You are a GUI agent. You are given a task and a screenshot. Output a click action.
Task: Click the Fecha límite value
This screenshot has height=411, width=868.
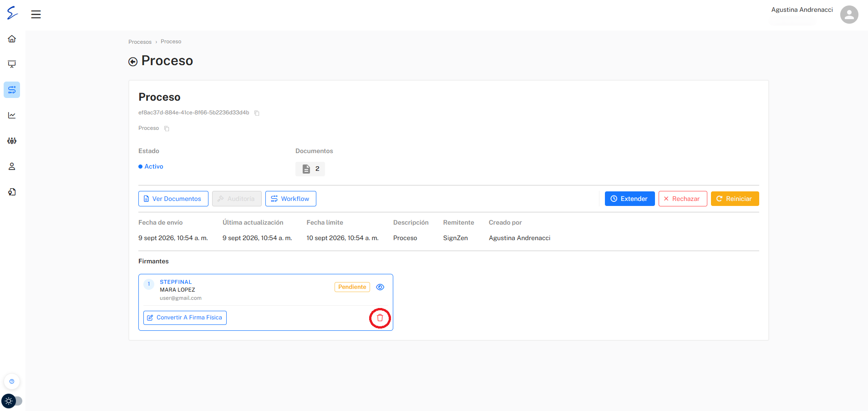coord(342,238)
